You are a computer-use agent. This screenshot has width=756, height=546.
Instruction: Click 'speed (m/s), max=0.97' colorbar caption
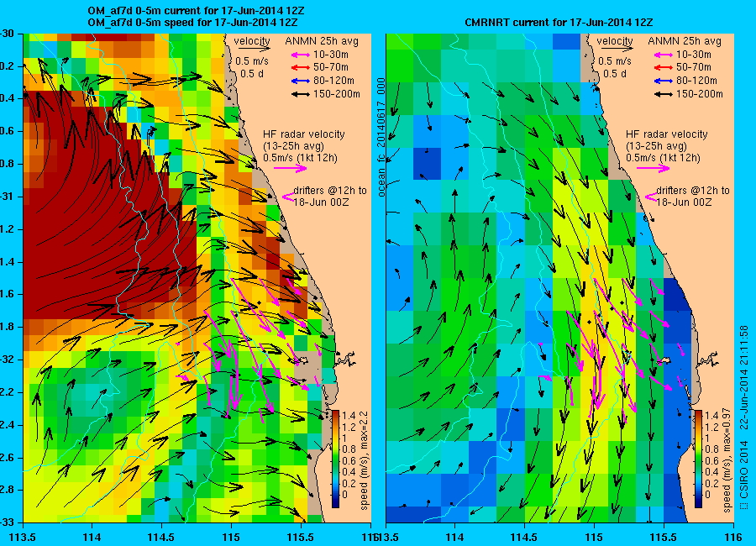(x=727, y=460)
